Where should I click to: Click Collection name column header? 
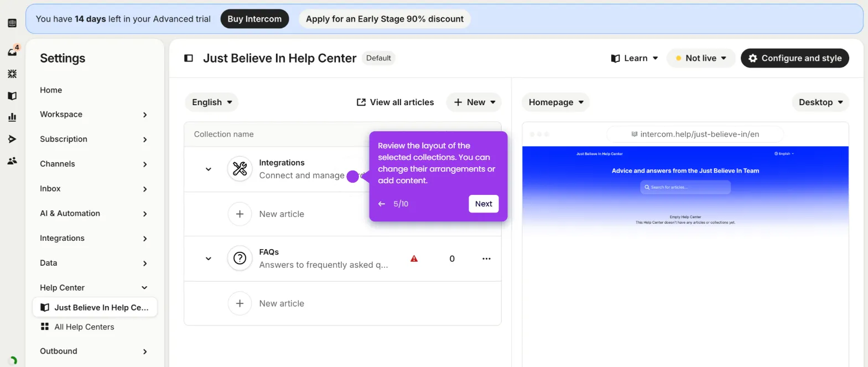224,134
